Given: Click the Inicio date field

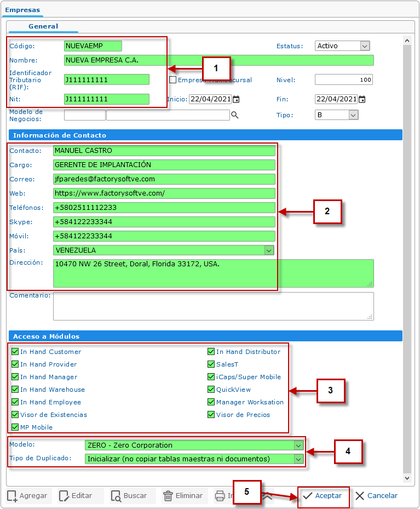Looking at the screenshot, I should [x=210, y=99].
